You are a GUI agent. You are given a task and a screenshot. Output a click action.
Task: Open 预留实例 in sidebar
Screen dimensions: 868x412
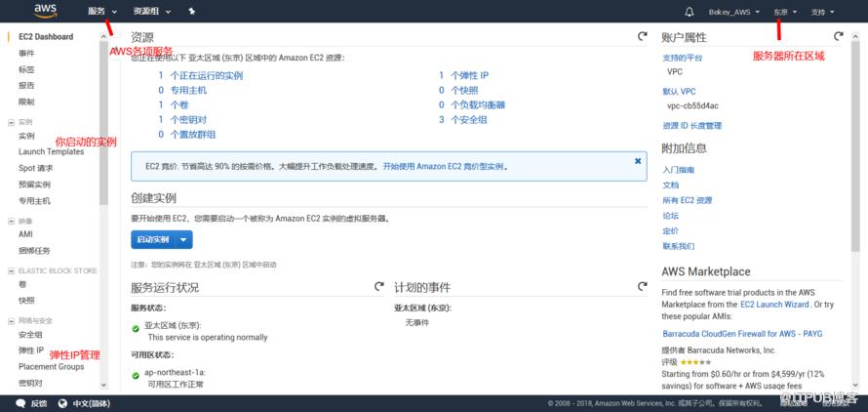[x=34, y=185]
